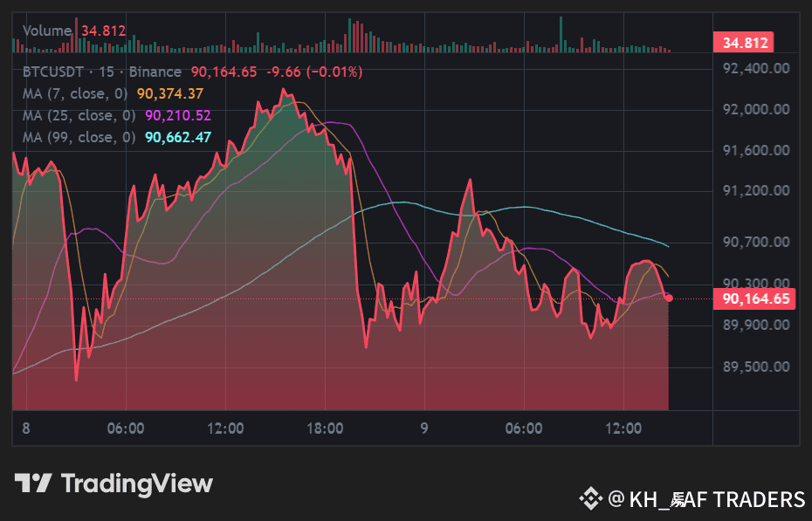Click the Binance logo icon in the watermark
Screen dimensions: 812x521
[x=590, y=499]
